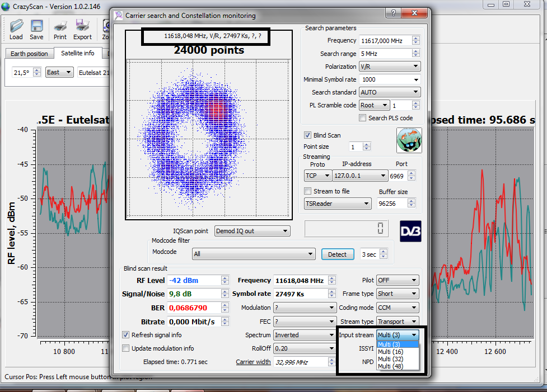Click the dialog title bar icon
Viewport: 547px width, 392px height.
tap(118, 16)
